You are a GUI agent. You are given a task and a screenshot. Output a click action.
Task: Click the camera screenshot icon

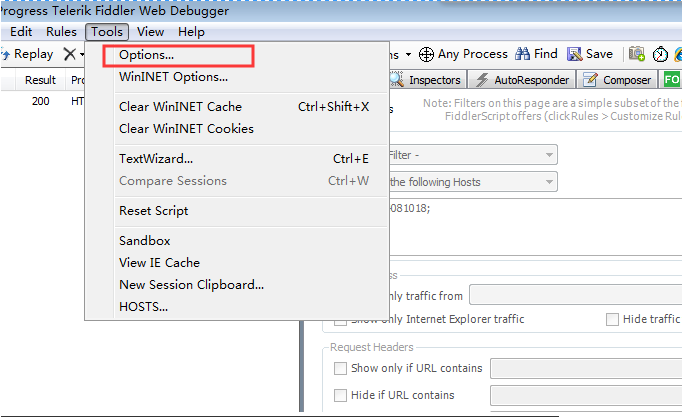[x=637, y=54]
